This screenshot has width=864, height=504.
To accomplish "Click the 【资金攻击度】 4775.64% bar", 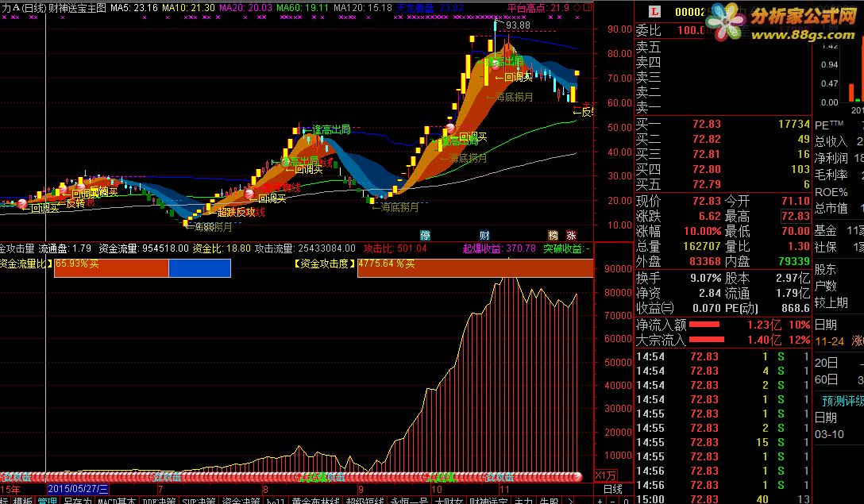I will [x=475, y=267].
